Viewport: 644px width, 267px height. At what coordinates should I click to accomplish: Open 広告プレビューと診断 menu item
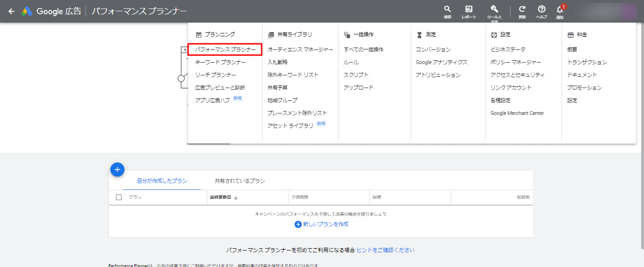click(220, 88)
